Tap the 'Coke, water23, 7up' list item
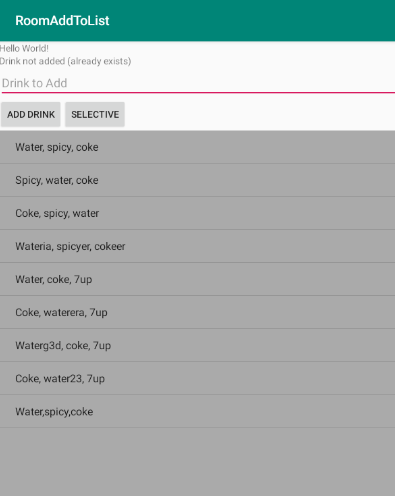Screen dimensions: 395x496 (197, 378)
